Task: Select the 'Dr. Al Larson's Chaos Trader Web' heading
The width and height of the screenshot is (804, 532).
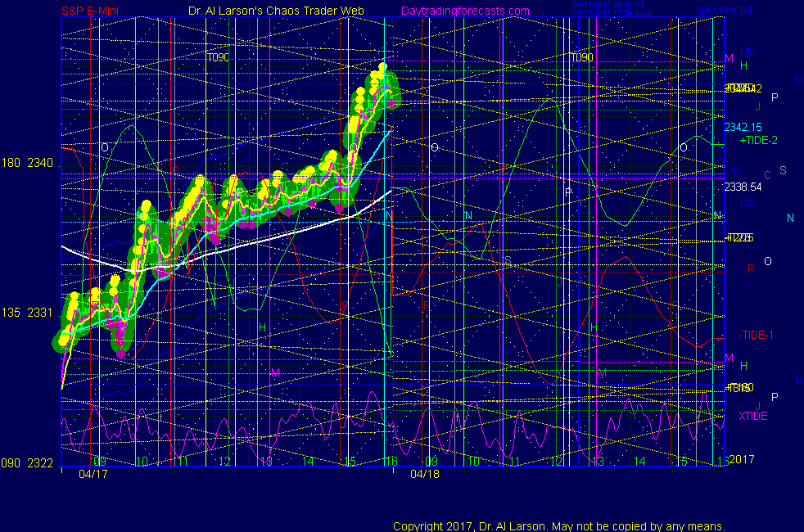Action: 276,11
